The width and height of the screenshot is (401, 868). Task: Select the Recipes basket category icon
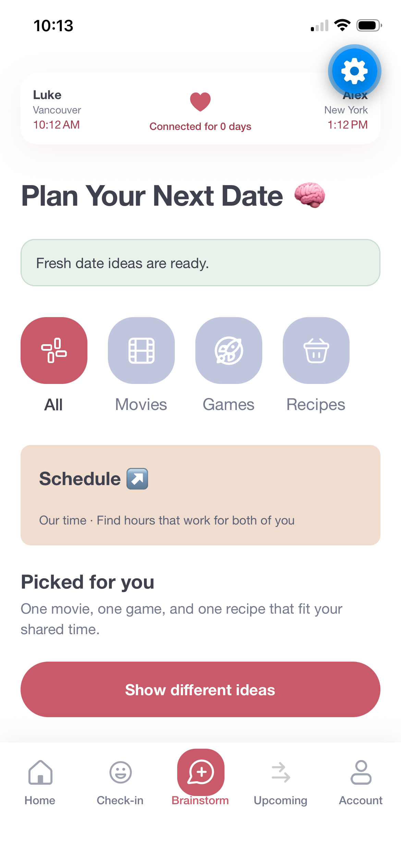pos(316,350)
